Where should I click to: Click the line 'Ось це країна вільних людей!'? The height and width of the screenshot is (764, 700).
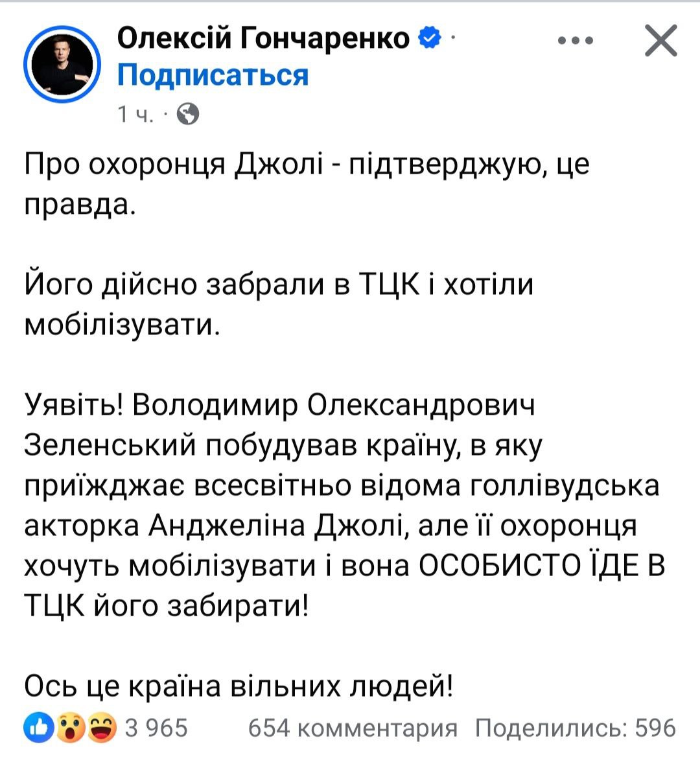click(239, 686)
